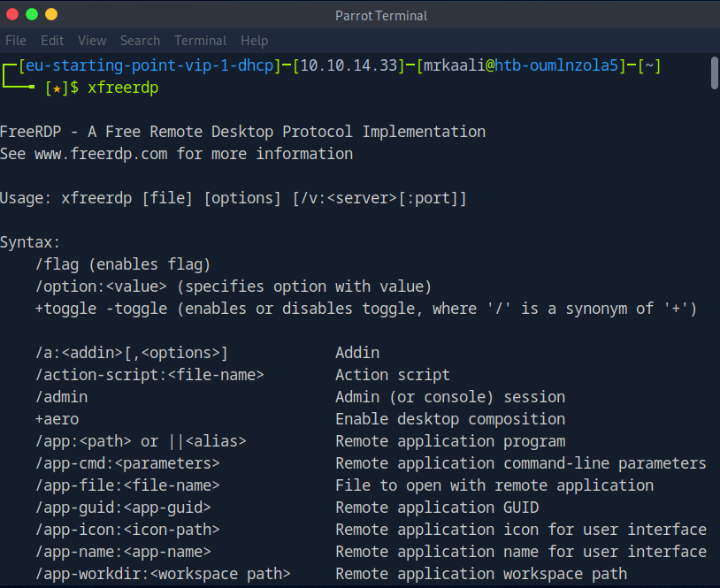This screenshot has height=588, width=720.
Task: Show the Terminal menu
Action: 201,41
